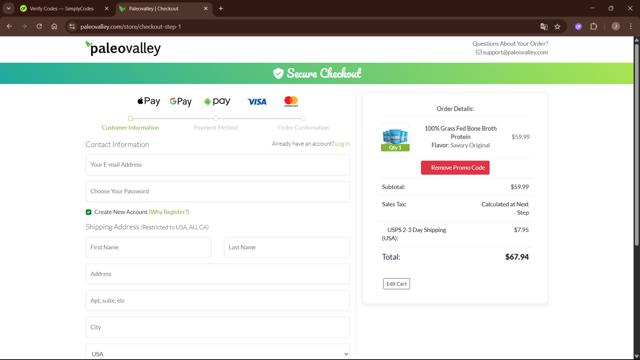The width and height of the screenshot is (640, 360).
Task: Open the browser three-dot menu
Action: [x=631, y=27]
